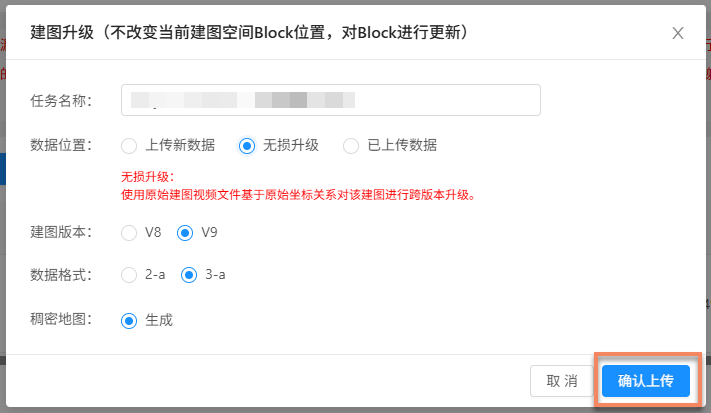Choose the 2-a data format

(128, 274)
